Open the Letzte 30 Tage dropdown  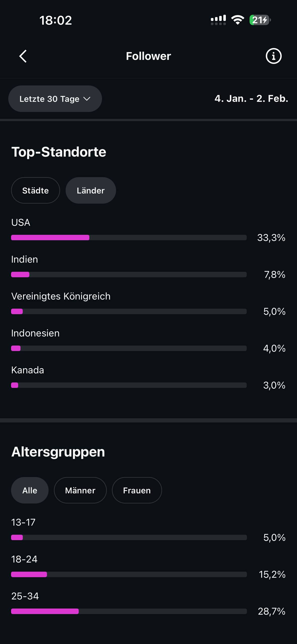[55, 99]
